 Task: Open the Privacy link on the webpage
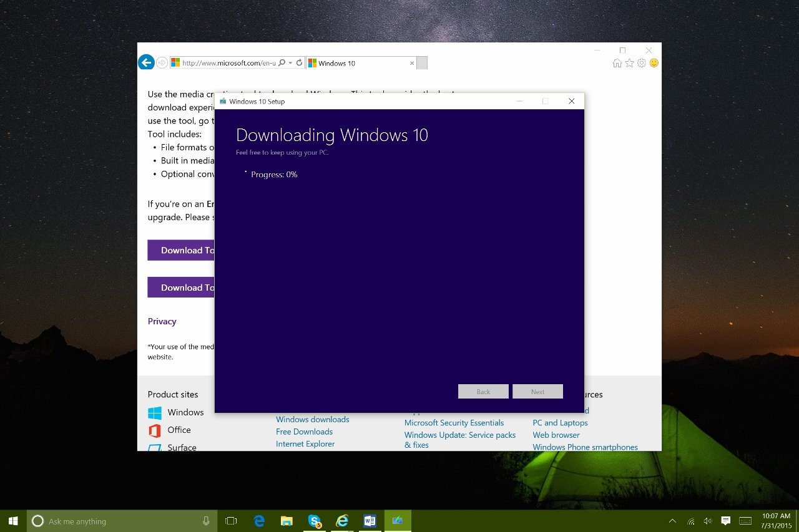pyautogui.click(x=162, y=321)
